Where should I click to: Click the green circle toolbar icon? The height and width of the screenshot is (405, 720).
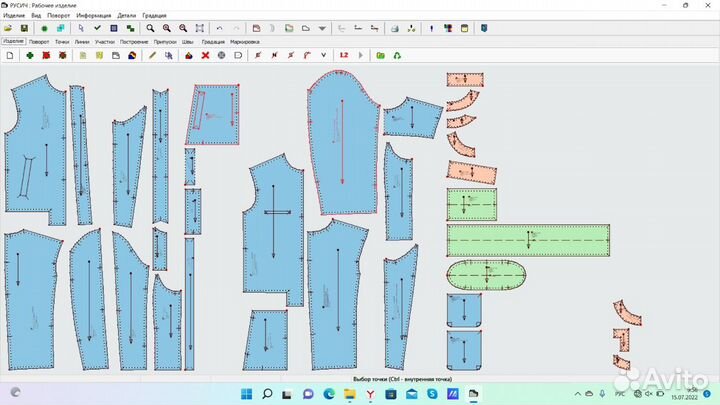point(45,28)
